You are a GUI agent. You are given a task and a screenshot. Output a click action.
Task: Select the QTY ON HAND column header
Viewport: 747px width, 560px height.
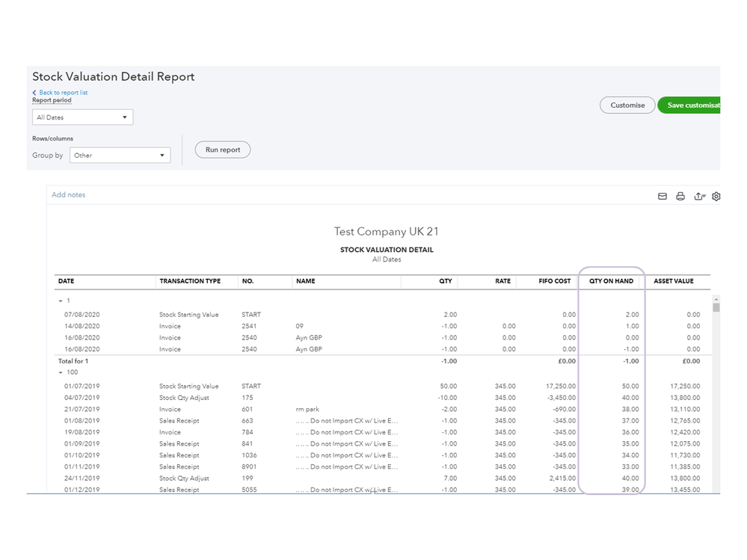611,281
